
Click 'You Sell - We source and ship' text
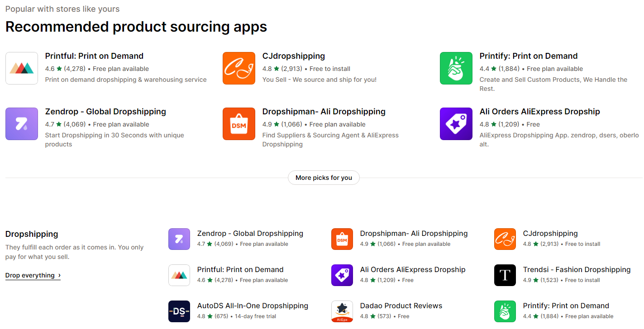pyautogui.click(x=320, y=80)
